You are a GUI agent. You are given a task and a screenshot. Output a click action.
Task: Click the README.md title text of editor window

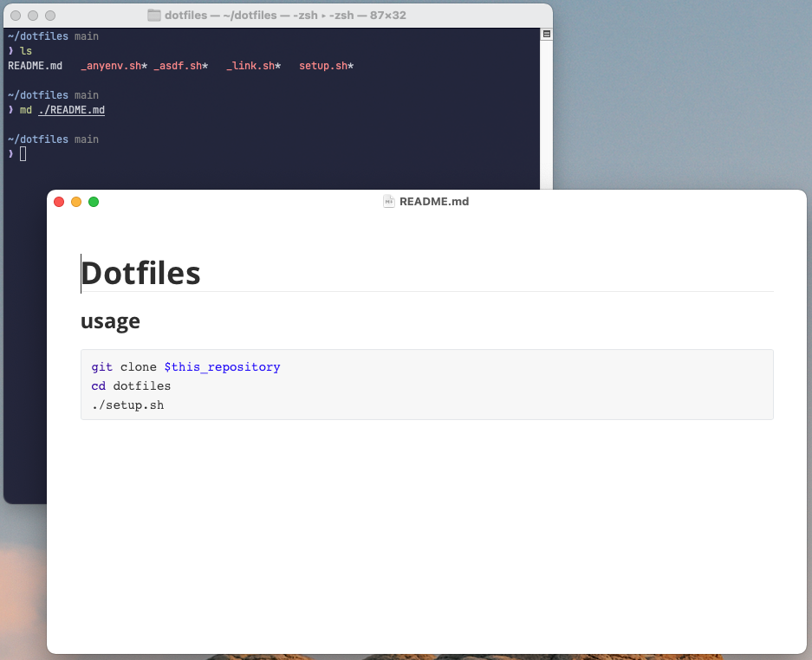tap(434, 201)
